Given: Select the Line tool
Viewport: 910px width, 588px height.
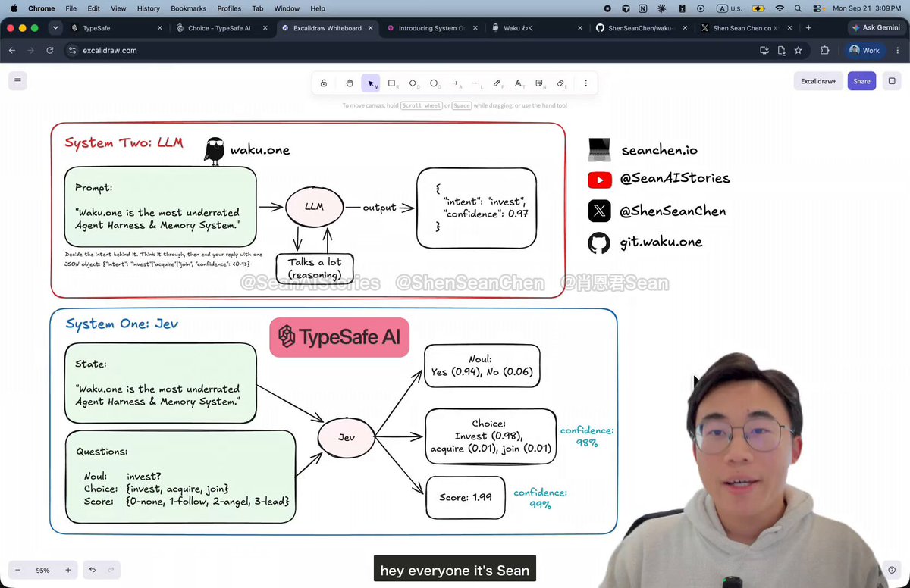Looking at the screenshot, I should [x=476, y=83].
